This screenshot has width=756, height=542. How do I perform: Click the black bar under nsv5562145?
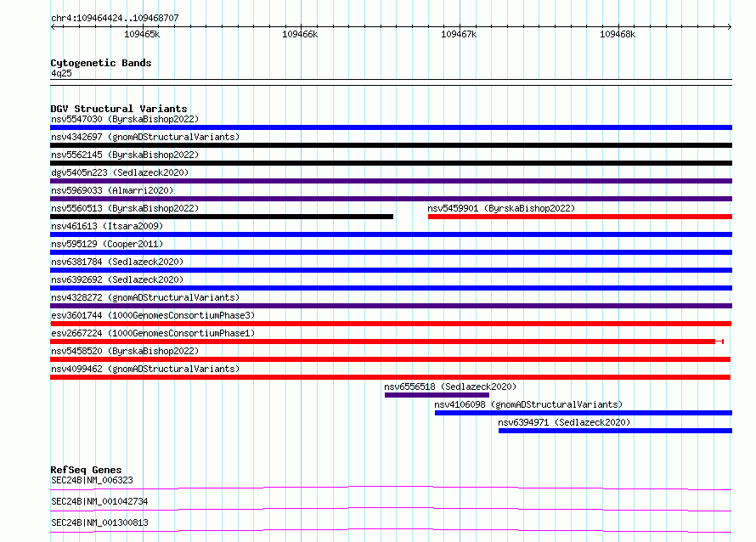tap(391, 163)
